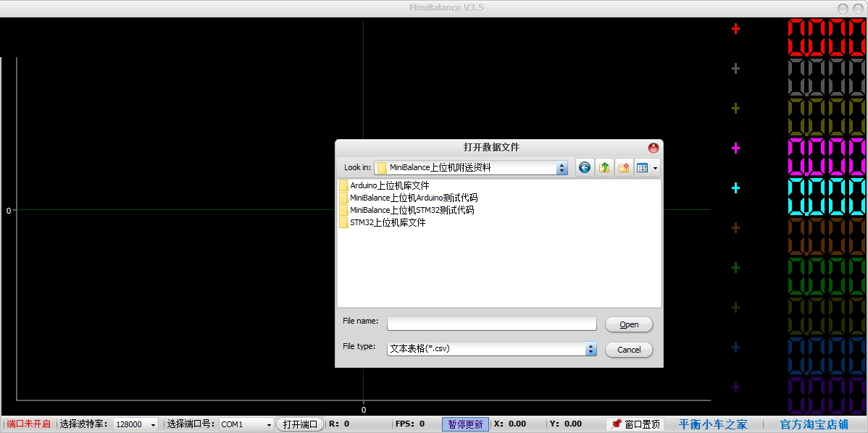
Task: Click the 打开端口 button
Action: tap(300, 424)
